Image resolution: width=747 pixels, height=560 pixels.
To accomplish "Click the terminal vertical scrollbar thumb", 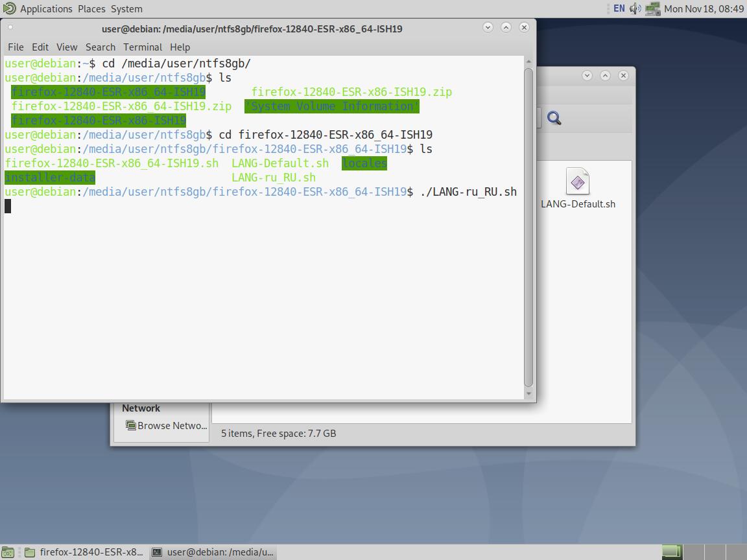I will (x=528, y=227).
